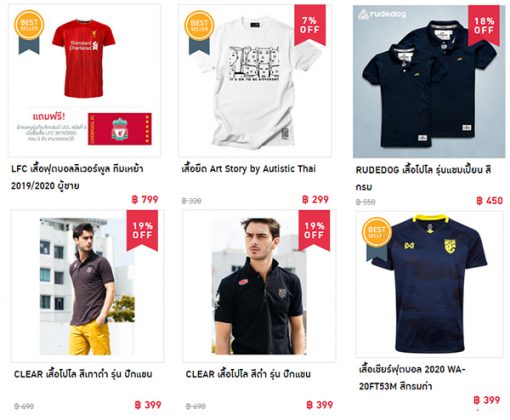Click the Best Seller badge on Liverpool shirt

[29, 32]
